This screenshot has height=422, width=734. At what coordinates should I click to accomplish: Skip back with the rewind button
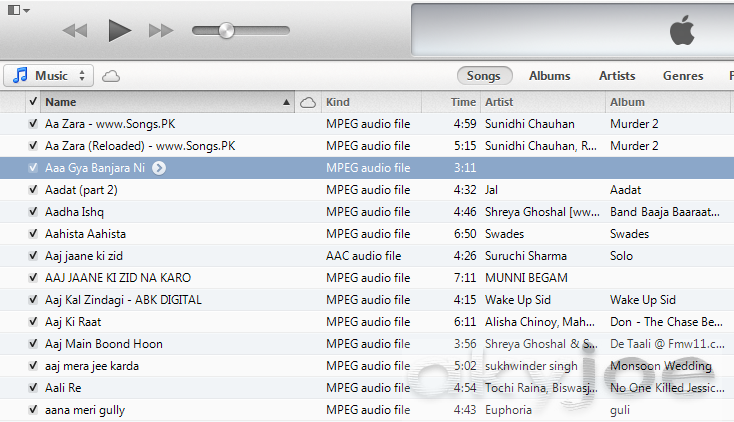pyautogui.click(x=75, y=31)
